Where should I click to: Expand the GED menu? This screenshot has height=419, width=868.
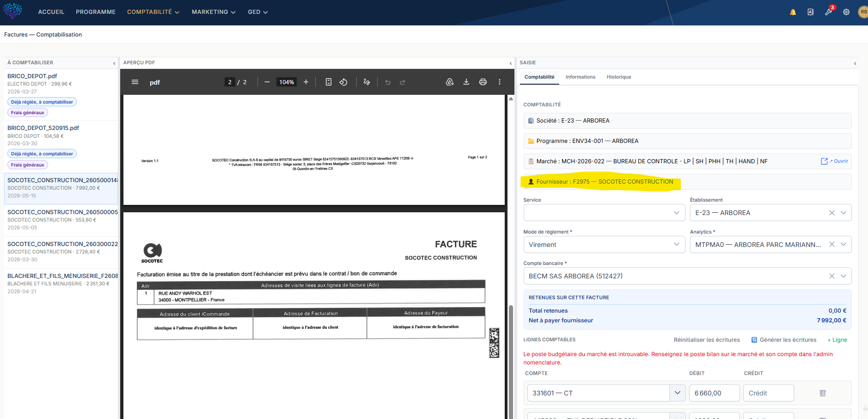click(x=257, y=12)
